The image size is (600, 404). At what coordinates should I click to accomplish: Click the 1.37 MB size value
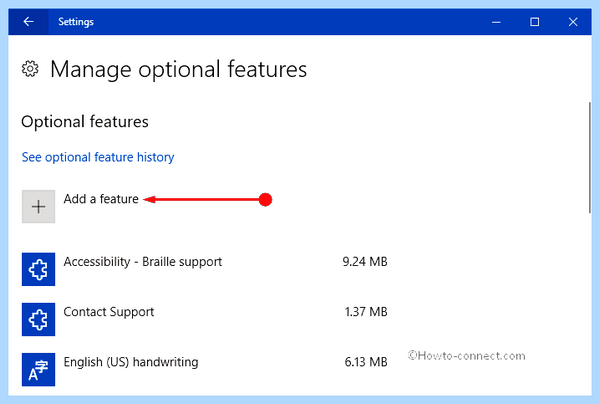coord(366,312)
